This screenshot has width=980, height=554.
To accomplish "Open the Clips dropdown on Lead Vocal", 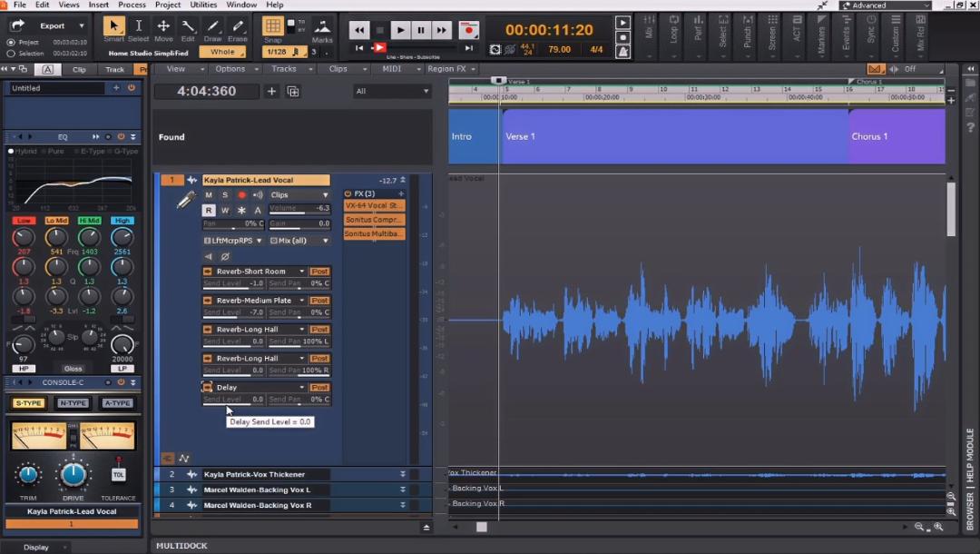I will pos(299,194).
